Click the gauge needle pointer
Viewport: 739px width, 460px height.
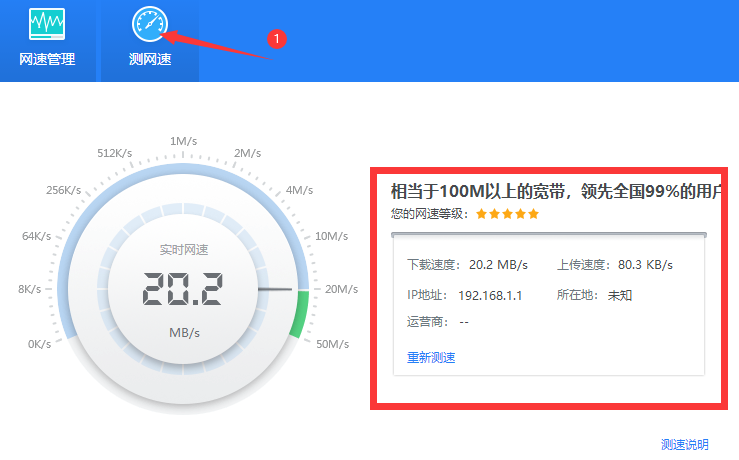[274, 290]
